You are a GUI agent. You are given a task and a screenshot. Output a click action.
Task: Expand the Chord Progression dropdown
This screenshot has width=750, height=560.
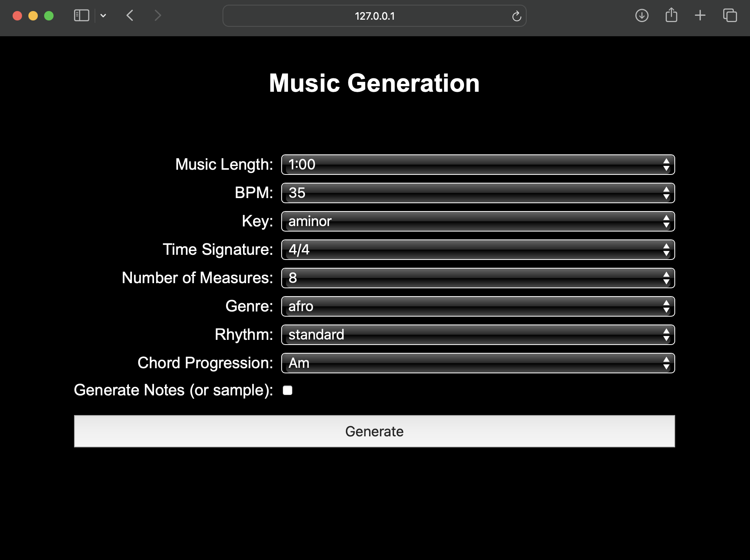pos(478,363)
